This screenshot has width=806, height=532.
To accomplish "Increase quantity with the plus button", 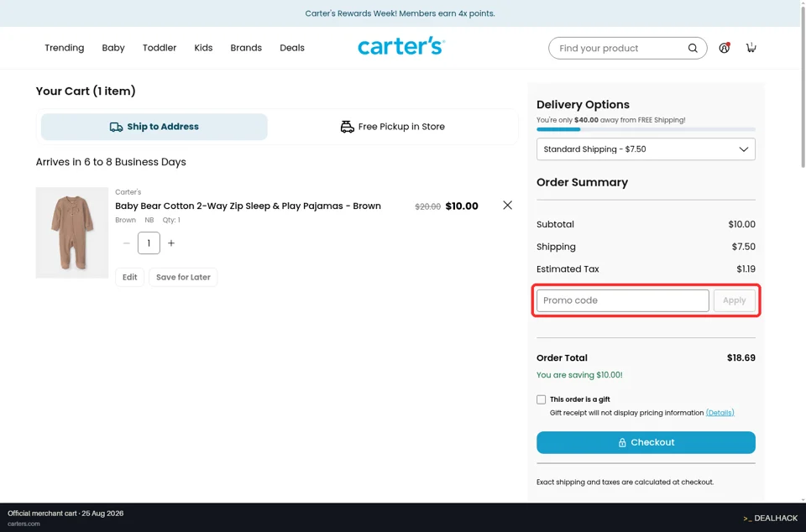I will 171,243.
